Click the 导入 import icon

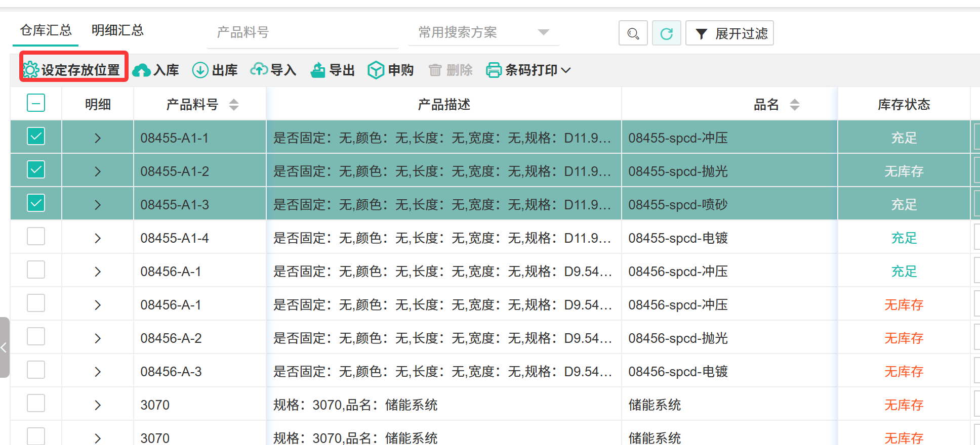click(259, 70)
